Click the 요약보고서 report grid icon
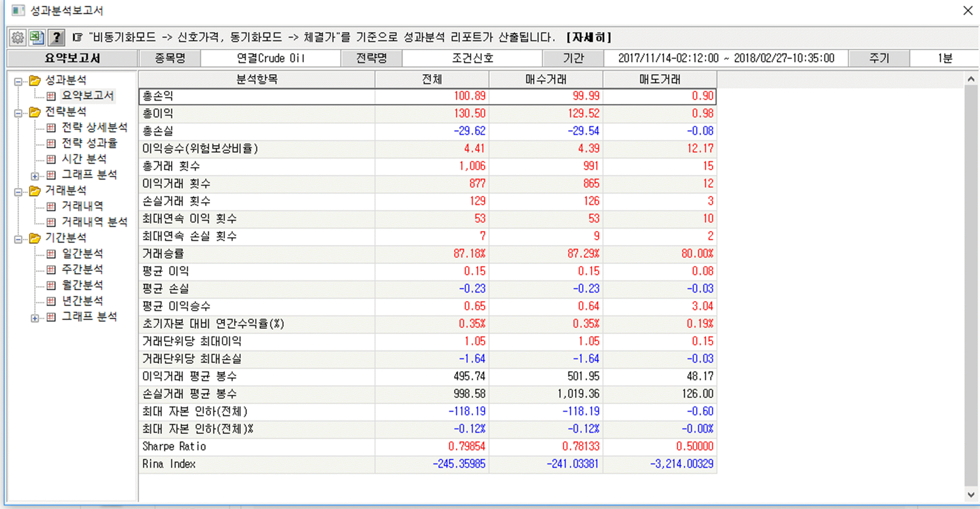This screenshot has height=509, width=980. click(x=51, y=96)
